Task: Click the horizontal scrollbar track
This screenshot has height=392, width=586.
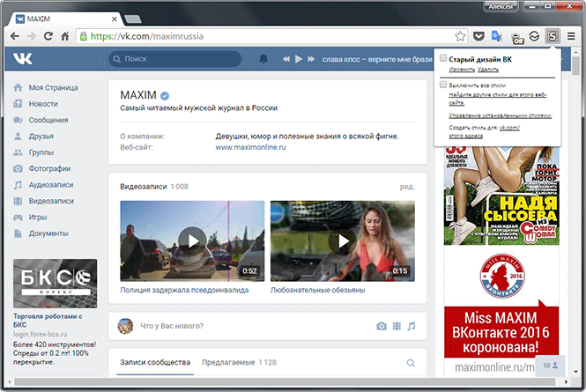Action: (x=286, y=382)
